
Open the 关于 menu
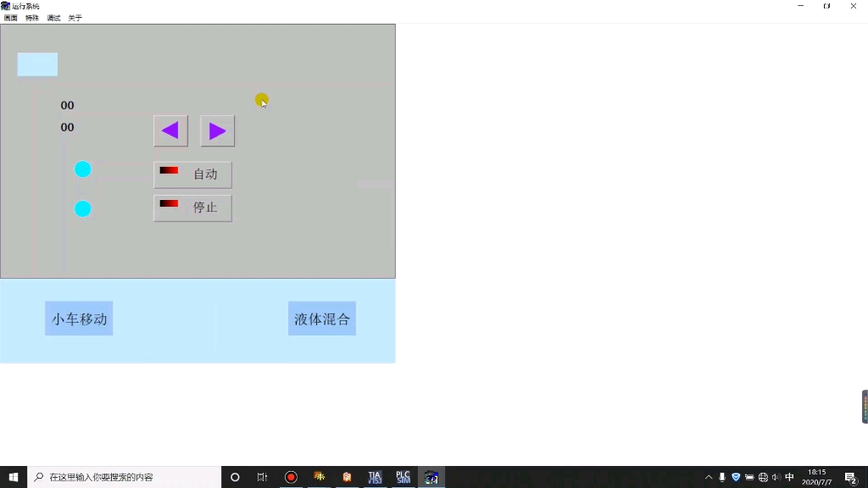pos(74,17)
